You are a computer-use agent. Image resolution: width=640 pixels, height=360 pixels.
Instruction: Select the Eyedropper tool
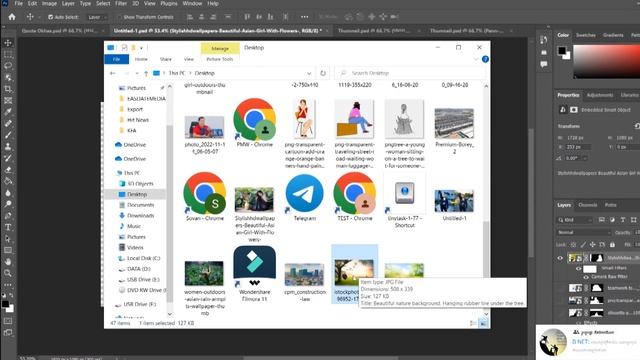(x=8, y=112)
